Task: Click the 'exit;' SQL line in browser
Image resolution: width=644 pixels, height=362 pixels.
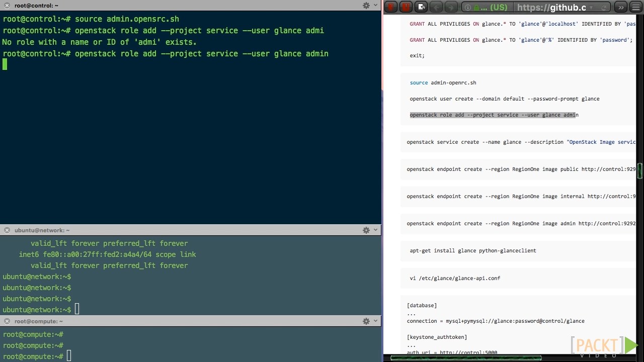Action: [x=417, y=56]
